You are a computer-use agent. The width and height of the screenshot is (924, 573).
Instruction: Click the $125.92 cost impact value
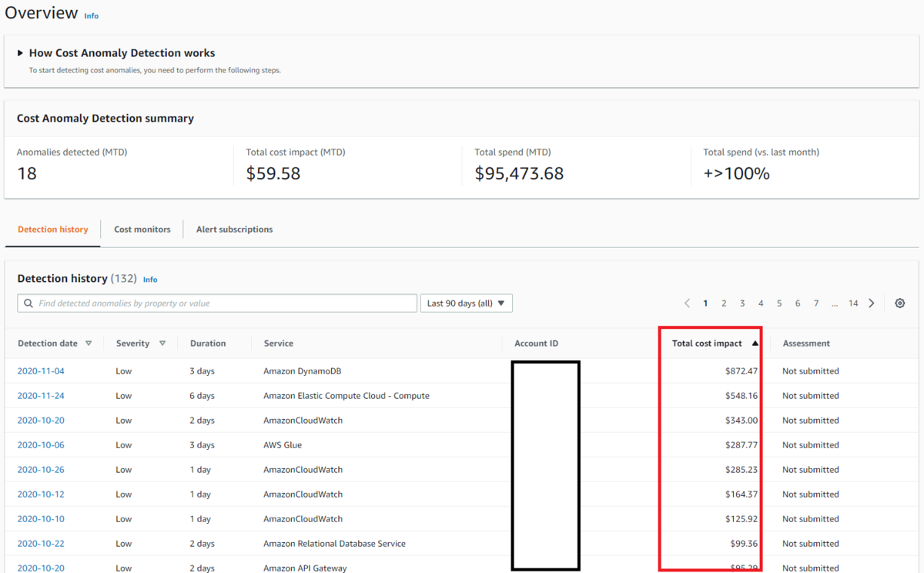tap(742, 519)
